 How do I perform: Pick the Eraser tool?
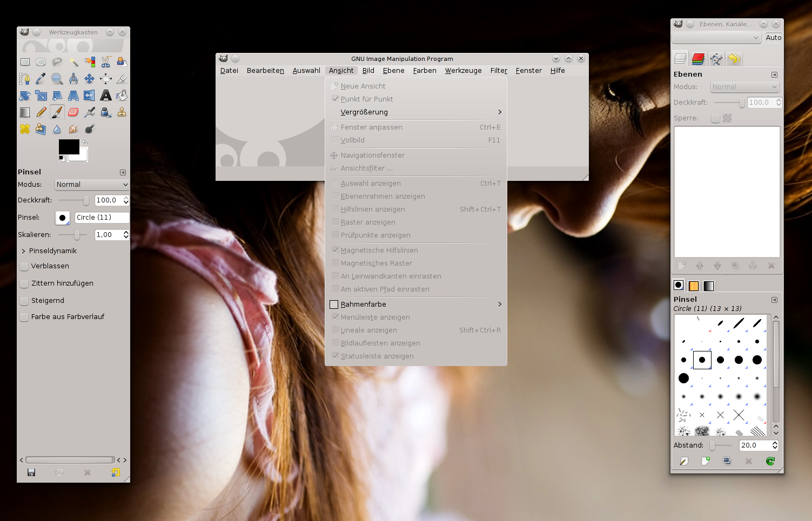(x=73, y=112)
